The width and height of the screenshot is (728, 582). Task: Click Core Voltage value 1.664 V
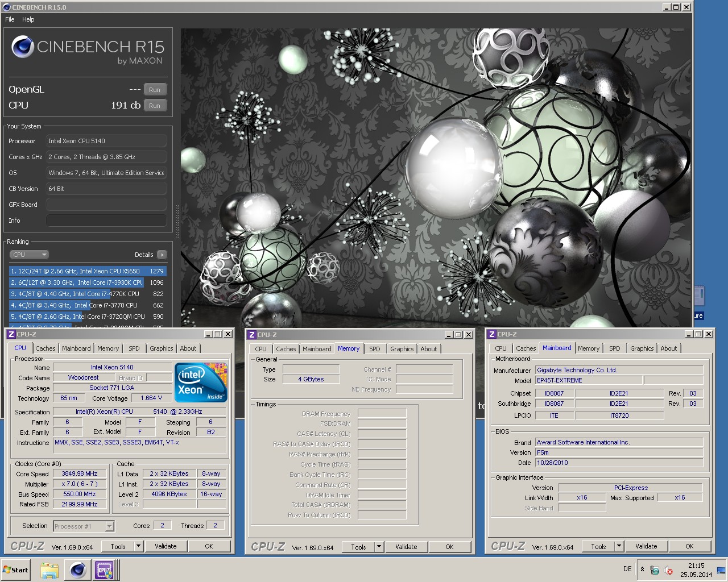pyautogui.click(x=151, y=398)
